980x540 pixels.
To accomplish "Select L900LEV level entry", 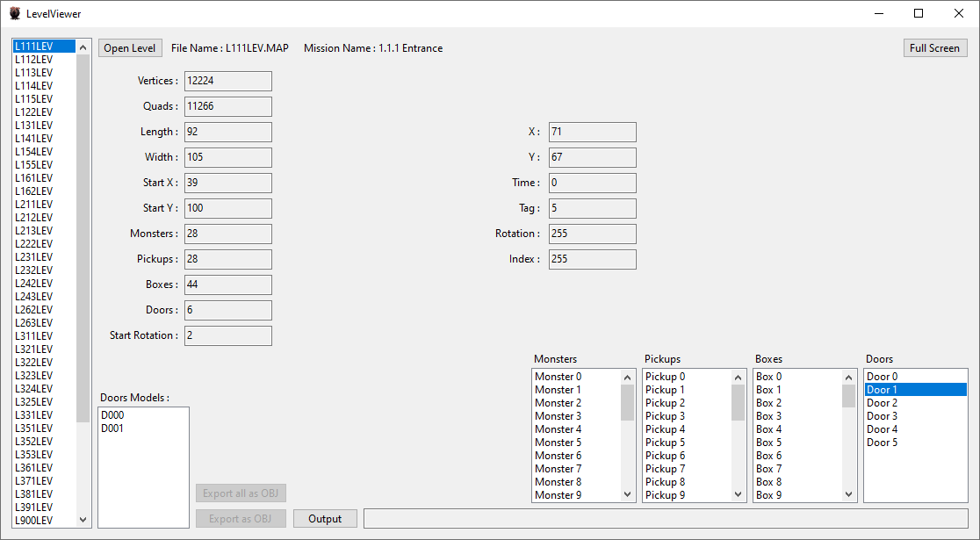I will [45, 520].
